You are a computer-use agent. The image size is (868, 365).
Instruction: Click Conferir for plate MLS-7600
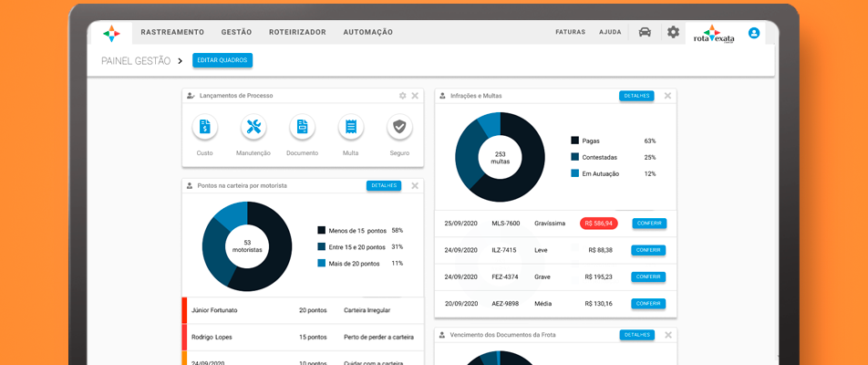click(x=649, y=224)
